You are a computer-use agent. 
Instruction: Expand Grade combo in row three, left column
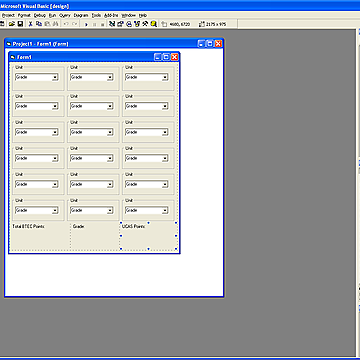55,132
